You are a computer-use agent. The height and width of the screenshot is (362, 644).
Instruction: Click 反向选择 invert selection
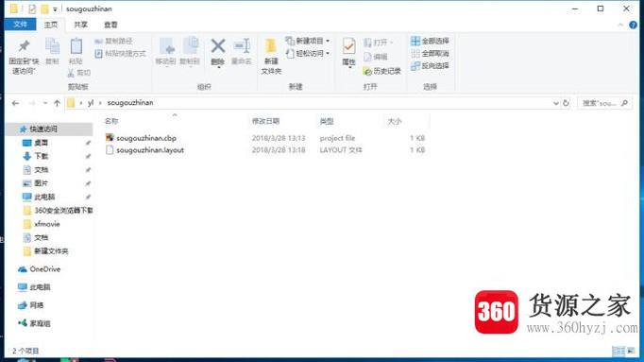430,66
